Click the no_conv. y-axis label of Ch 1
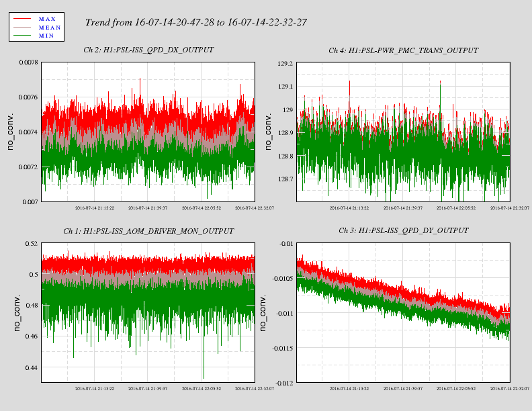 [17, 313]
